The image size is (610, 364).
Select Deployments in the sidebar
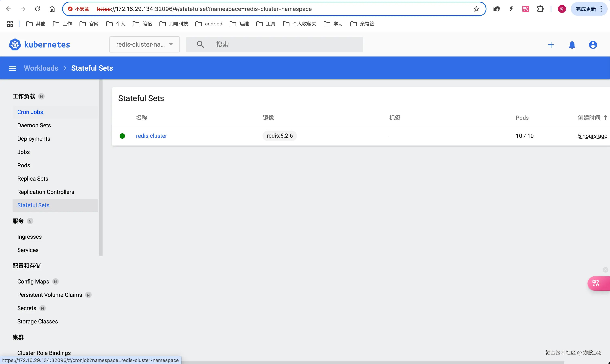[x=34, y=139]
